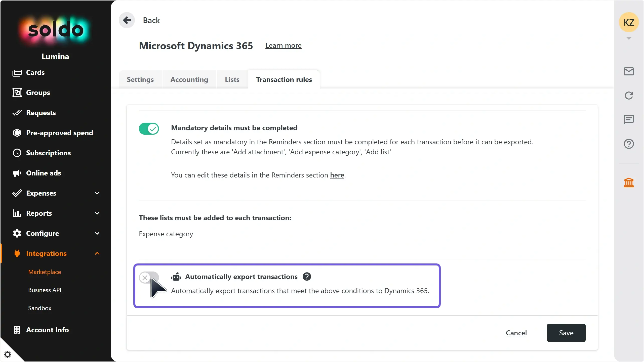
Task: Disable Mandatory details must be completed toggle
Action: point(149,129)
